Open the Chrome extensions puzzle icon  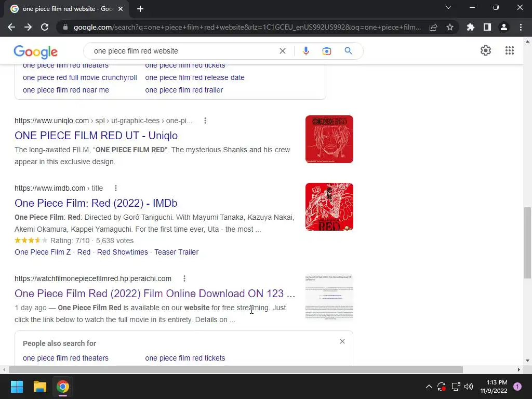pyautogui.click(x=471, y=27)
